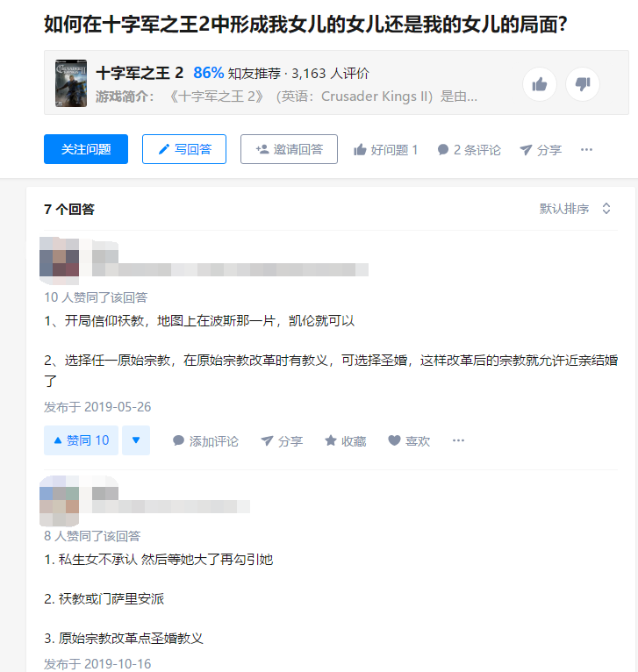
Task: Downvote the first answer with down arrow
Action: click(x=136, y=440)
